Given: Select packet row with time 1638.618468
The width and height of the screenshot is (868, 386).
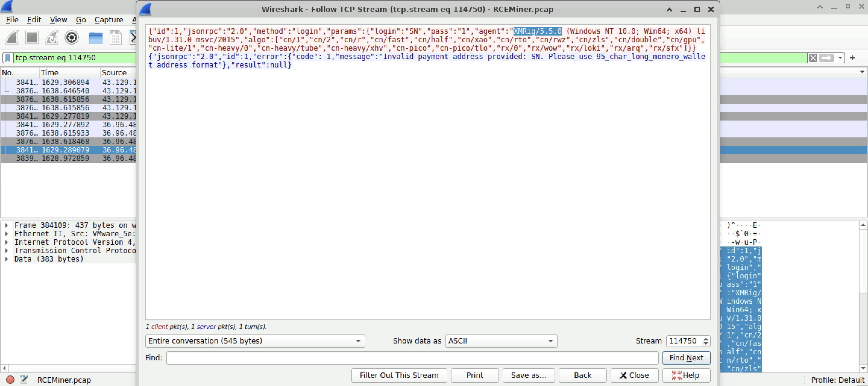Looking at the screenshot, I should tap(68, 141).
